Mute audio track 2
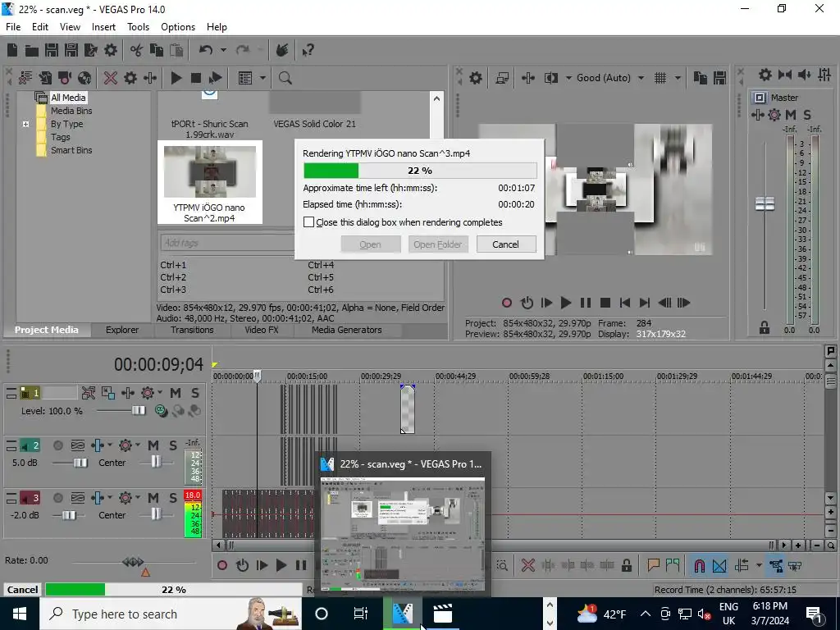This screenshot has width=840, height=630. click(153, 445)
